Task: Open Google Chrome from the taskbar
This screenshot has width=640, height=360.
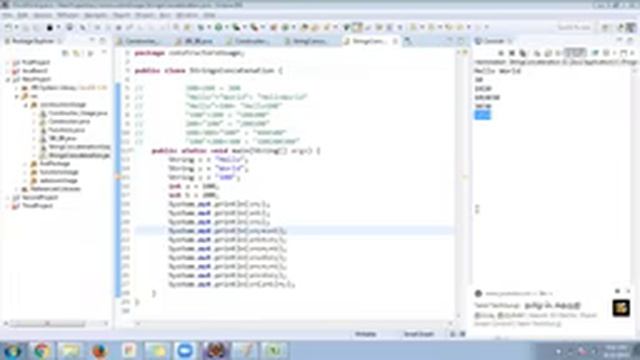Action: [42, 351]
